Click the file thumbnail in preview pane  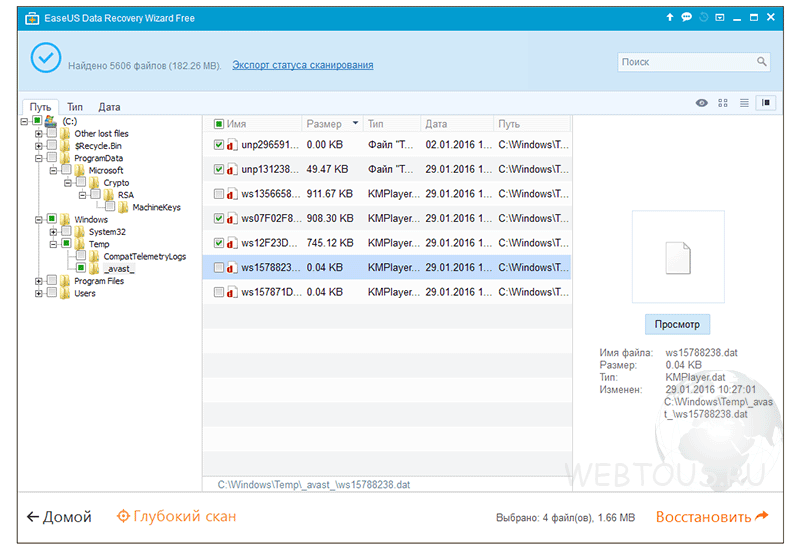click(x=678, y=258)
